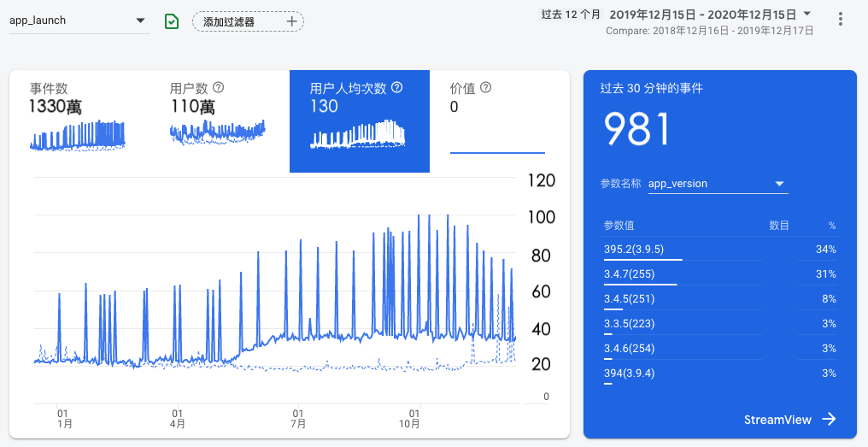This screenshot has height=447, width=868.
Task: Click help icon next to 价值
Action: point(486,87)
